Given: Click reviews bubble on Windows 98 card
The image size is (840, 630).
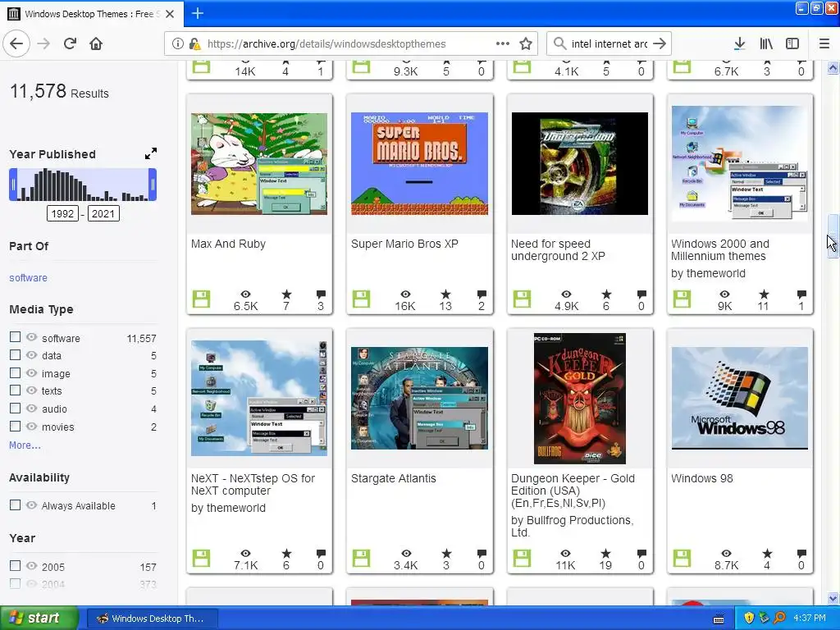Looking at the screenshot, I should [x=801, y=554].
